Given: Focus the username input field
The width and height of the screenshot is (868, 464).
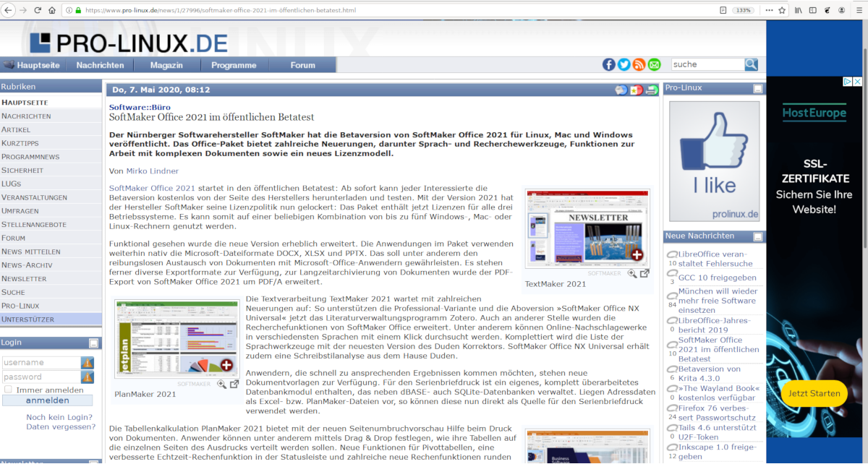Looking at the screenshot, I should point(43,363).
